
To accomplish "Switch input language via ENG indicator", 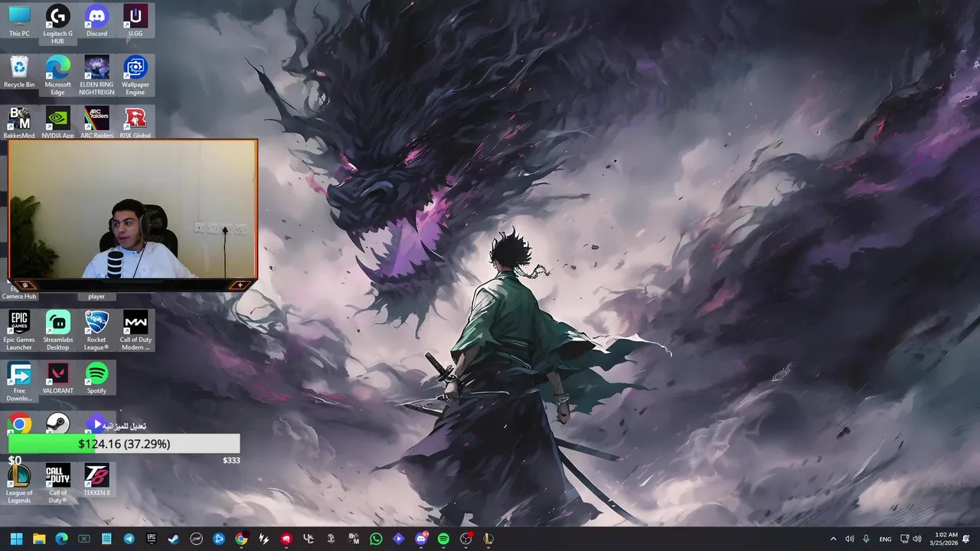I will [885, 539].
